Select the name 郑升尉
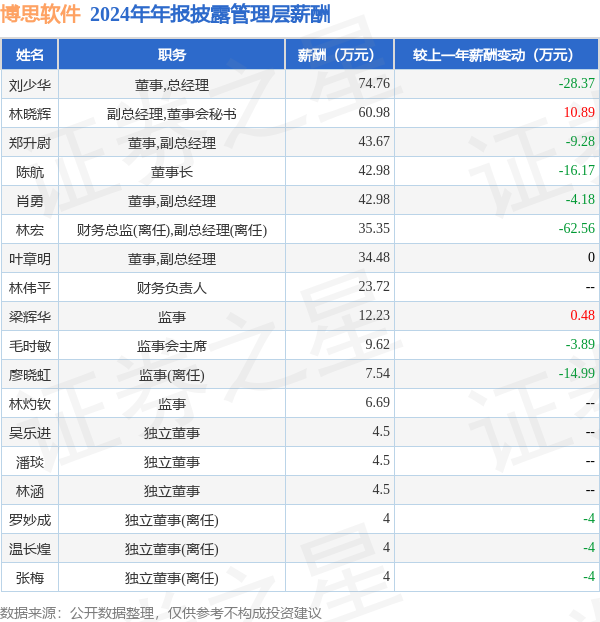Viewport: 600px width, 622px height. click(x=30, y=143)
